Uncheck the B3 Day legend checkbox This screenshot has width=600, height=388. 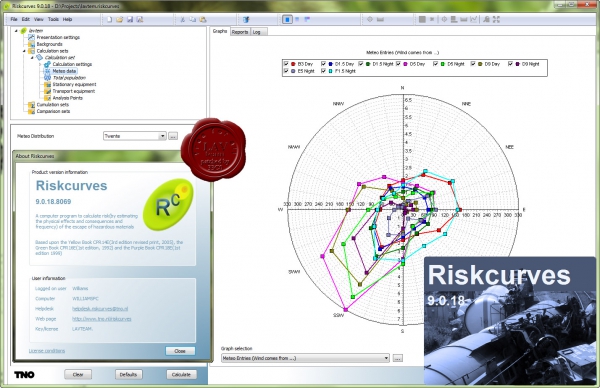click(286, 64)
